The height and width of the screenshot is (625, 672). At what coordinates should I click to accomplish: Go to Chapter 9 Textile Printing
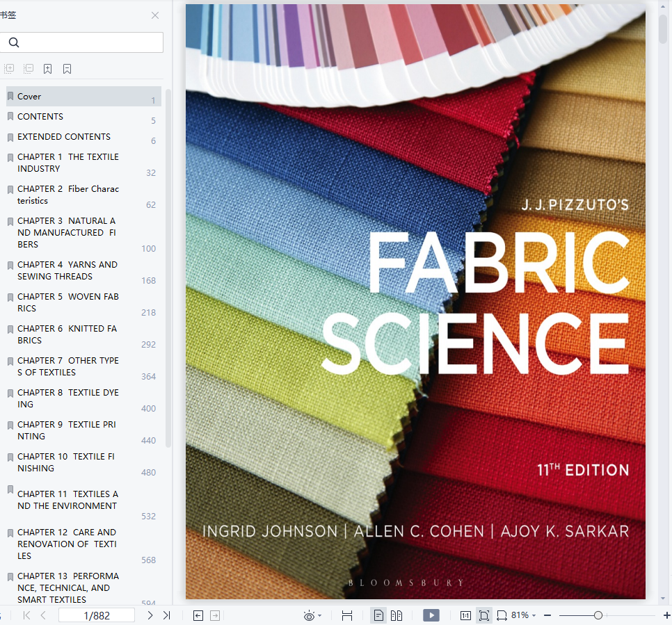pos(83,430)
